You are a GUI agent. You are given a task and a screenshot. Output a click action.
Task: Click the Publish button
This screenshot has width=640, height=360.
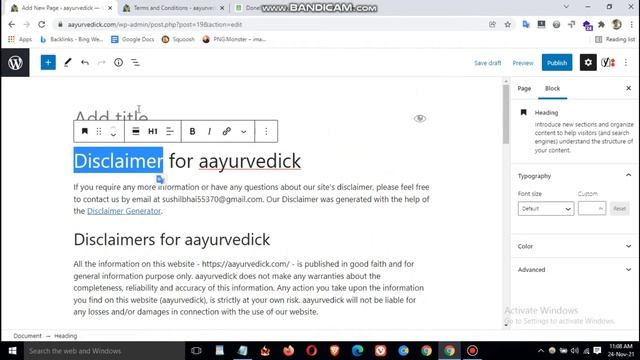557,62
